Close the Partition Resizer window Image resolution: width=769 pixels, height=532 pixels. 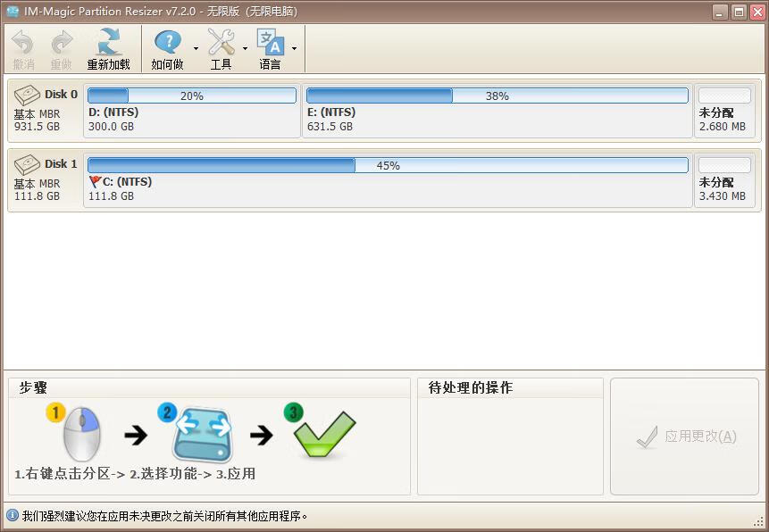(x=757, y=12)
